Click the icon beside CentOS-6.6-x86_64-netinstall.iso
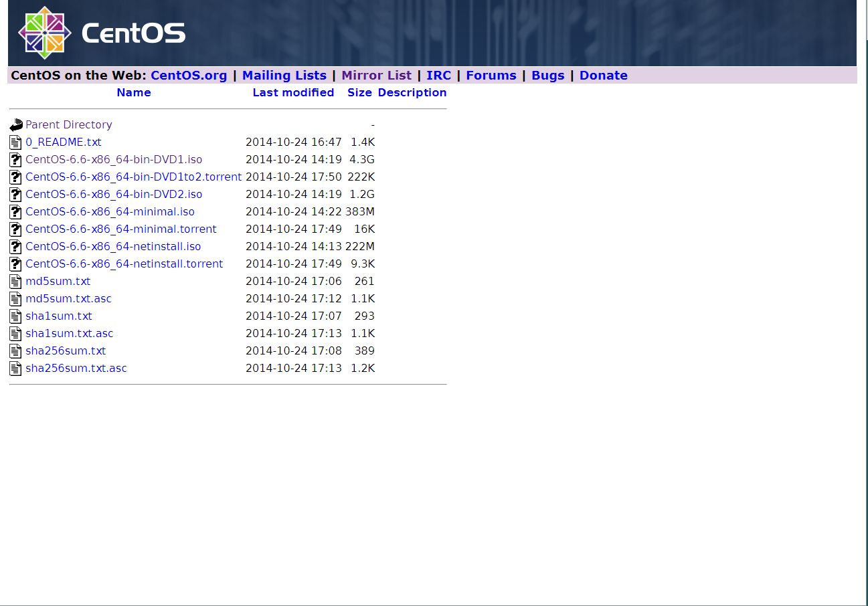 15,246
